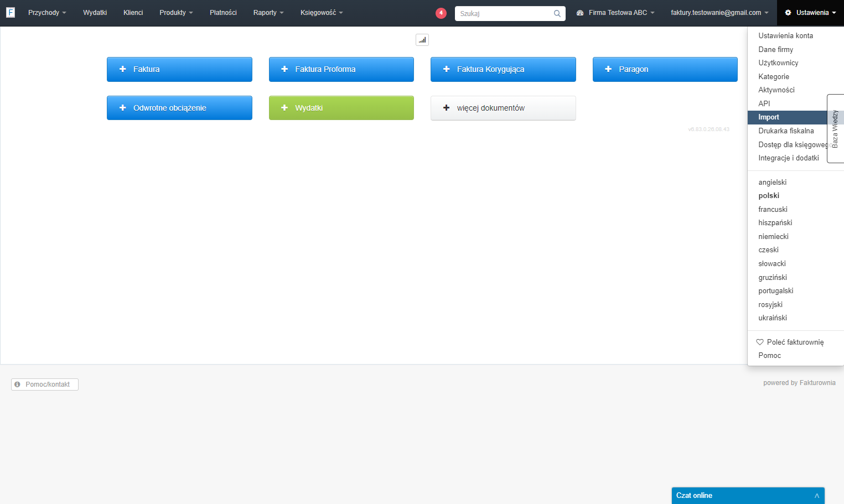This screenshot has width=844, height=504.
Task: Open Aktywności menu entry
Action: (x=776, y=90)
